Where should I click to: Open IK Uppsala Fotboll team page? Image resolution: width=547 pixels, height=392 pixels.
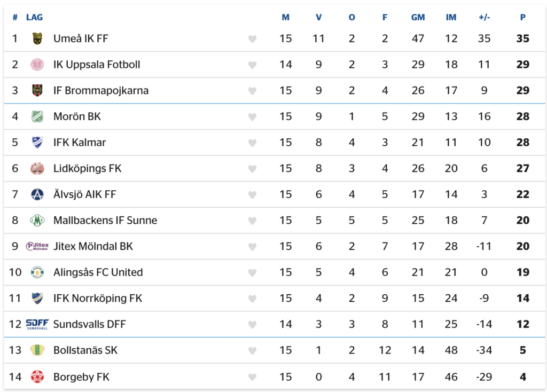(x=97, y=65)
